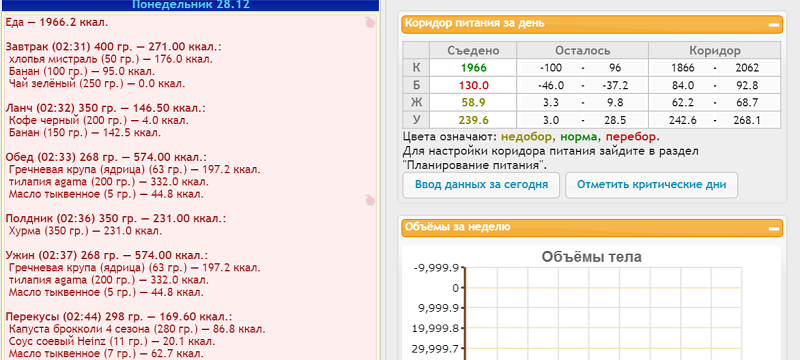Click 'Капуста брокколи 4 сезона (280 гр.)' entry
800x360 pixels.
(x=137, y=329)
